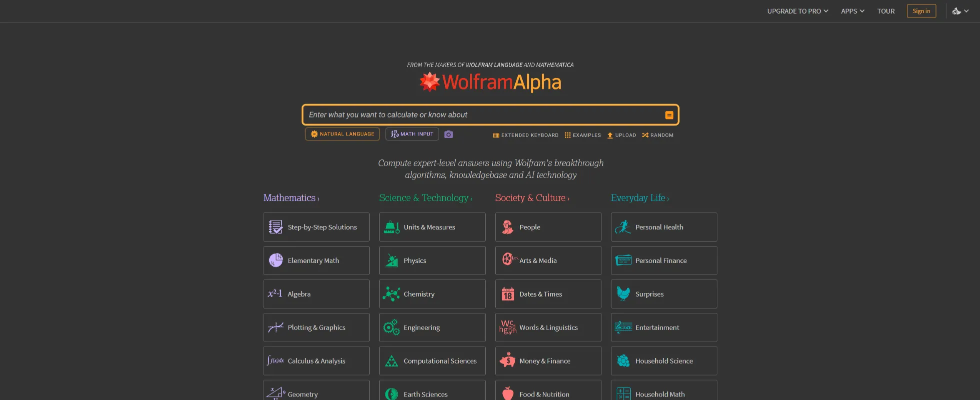The height and width of the screenshot is (400, 980).
Task: Open the Everyday Life heading link
Action: coord(639,198)
